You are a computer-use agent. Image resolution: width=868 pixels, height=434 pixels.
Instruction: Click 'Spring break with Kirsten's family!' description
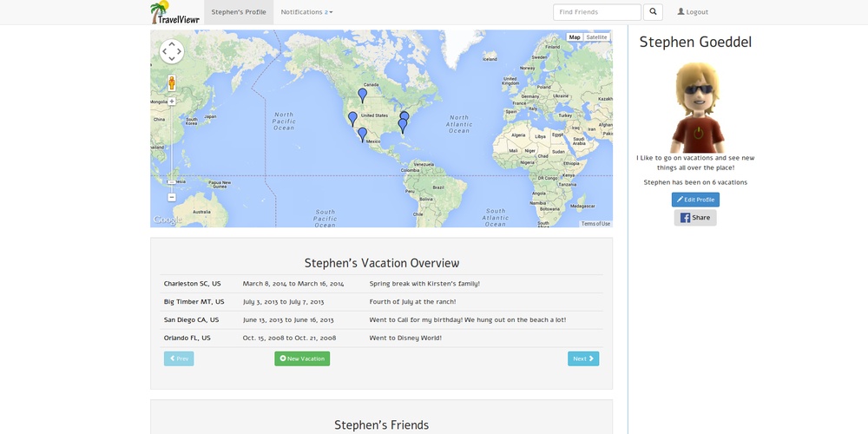(x=424, y=284)
